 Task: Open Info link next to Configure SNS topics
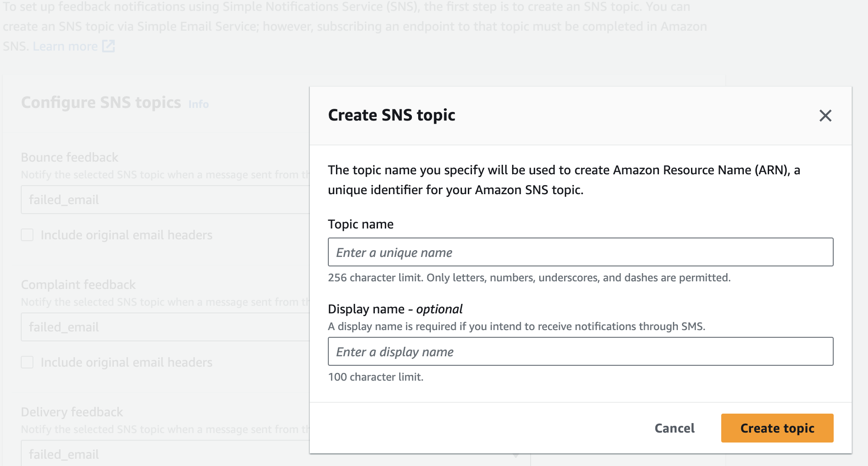[198, 104]
